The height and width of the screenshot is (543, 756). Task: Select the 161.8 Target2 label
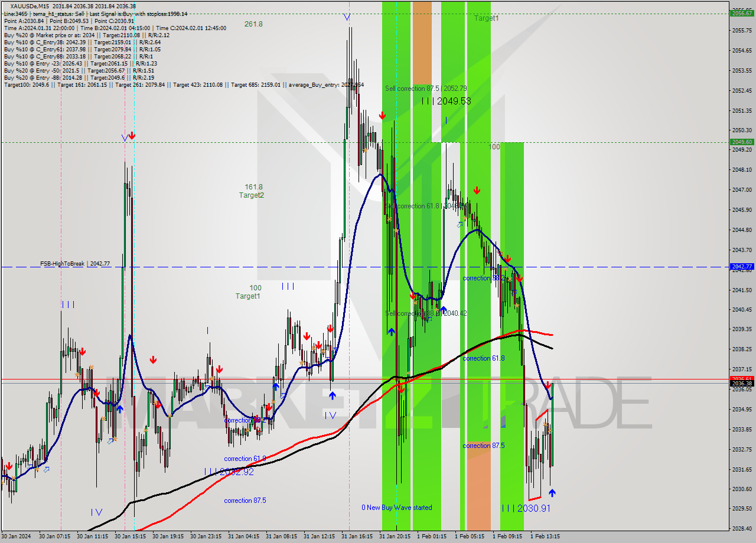coord(252,191)
